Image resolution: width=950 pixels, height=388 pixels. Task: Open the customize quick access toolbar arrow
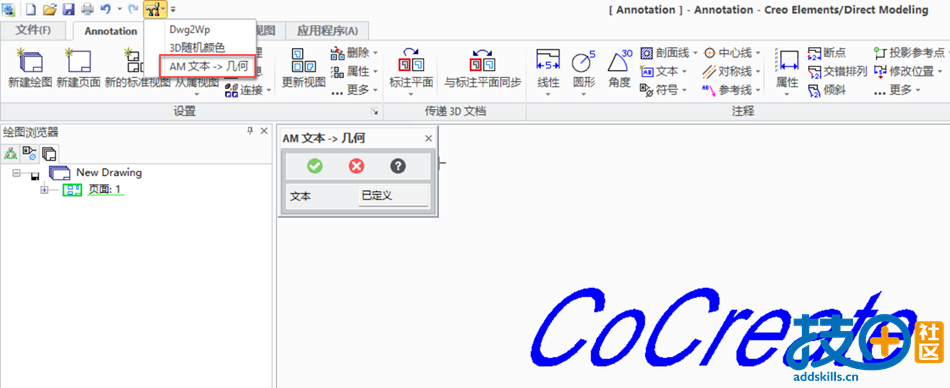(x=173, y=9)
